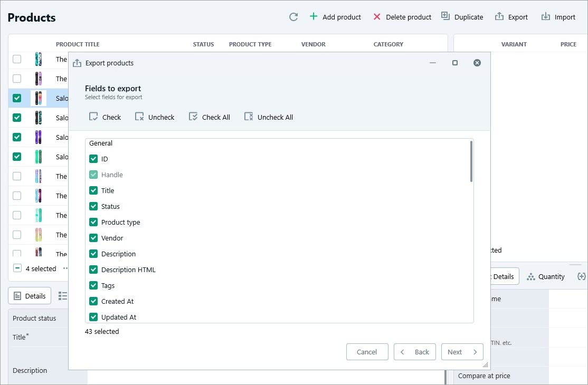Uncheck the Title field checkbox
Viewport: 588px width, 385px height.
[93, 190]
